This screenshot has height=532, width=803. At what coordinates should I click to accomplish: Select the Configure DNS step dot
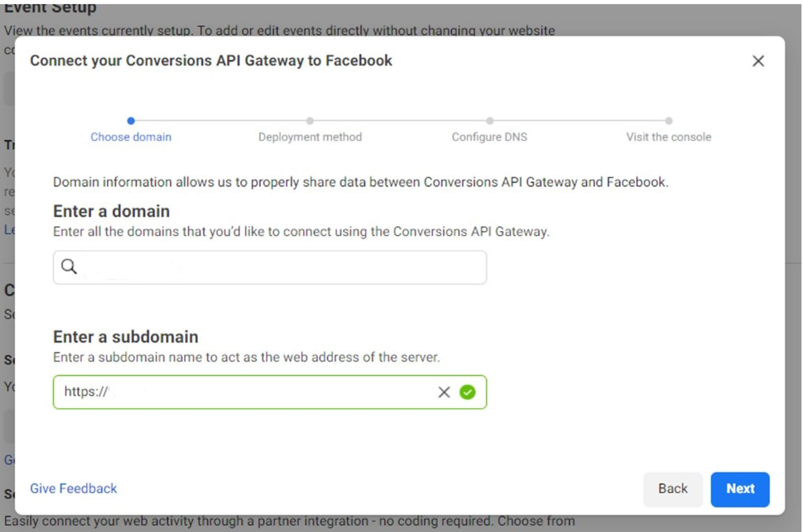pos(489,121)
